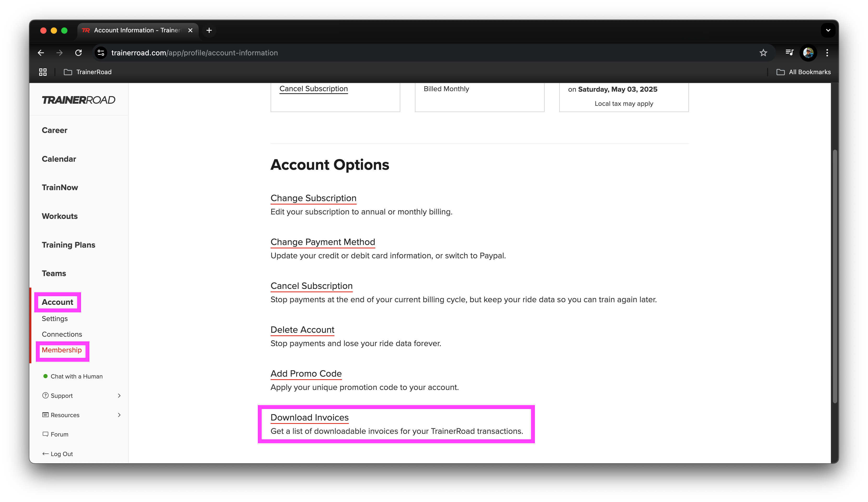Select the Account Information browser tab
This screenshot has width=868, height=502.
point(138,30)
